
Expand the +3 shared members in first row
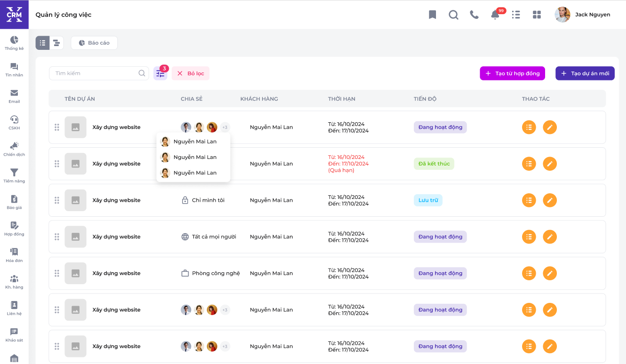point(225,127)
